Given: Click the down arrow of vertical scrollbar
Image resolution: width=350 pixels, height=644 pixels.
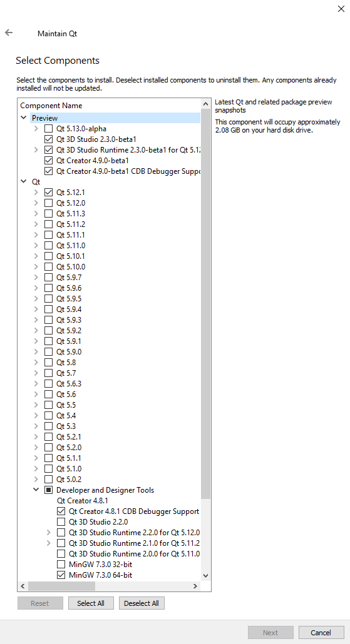Looking at the screenshot, I should point(205,576).
